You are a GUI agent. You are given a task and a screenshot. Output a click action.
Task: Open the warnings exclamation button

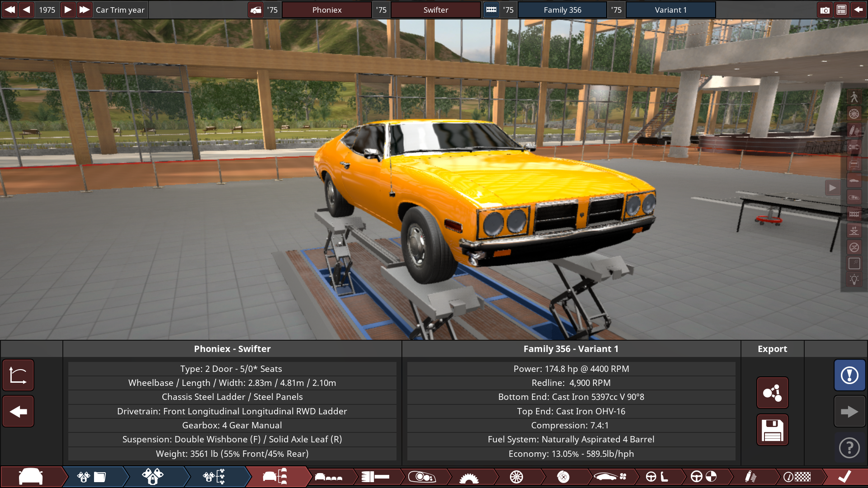pos(849,375)
